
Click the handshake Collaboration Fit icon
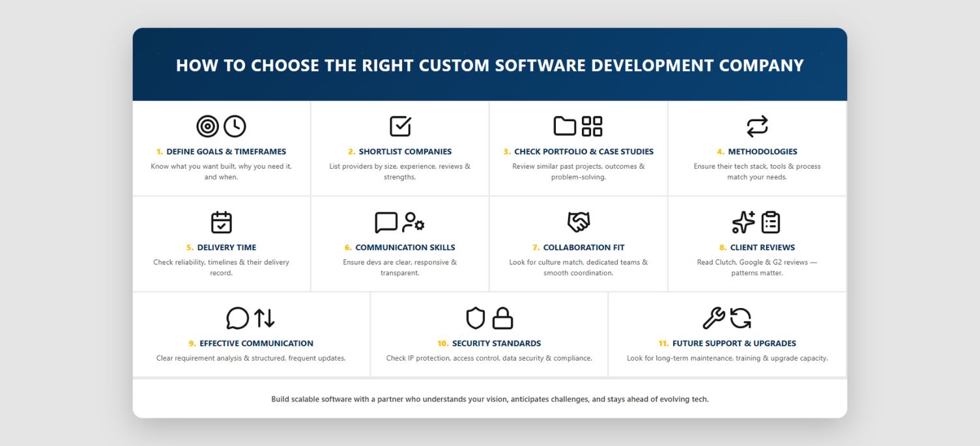click(x=579, y=222)
